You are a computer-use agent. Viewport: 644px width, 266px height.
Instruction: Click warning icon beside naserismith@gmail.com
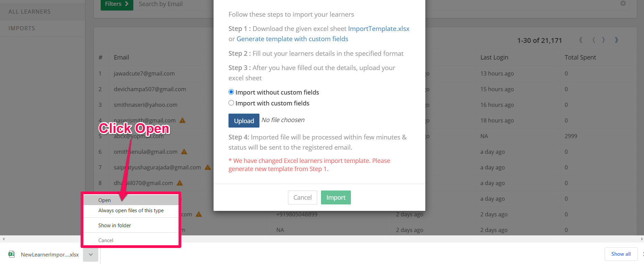click(x=182, y=120)
